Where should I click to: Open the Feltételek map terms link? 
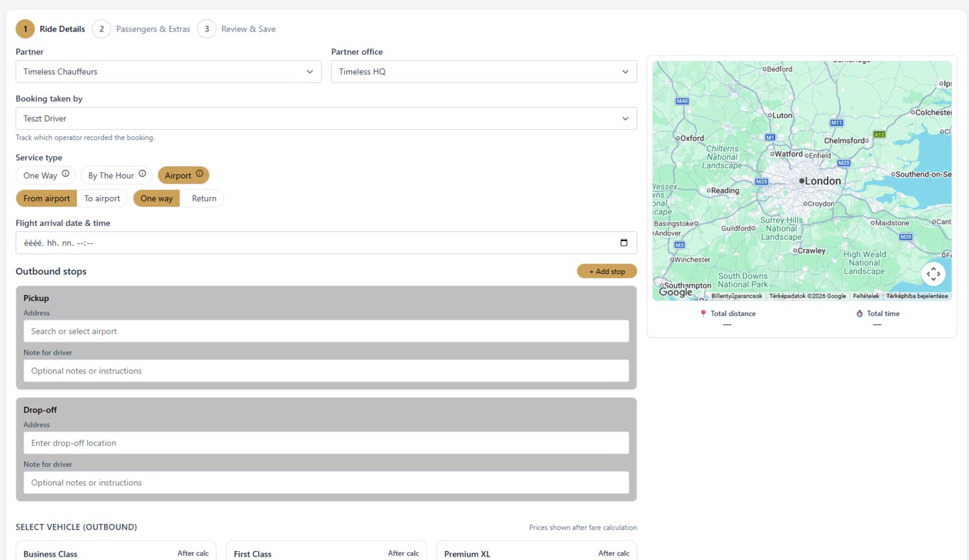866,296
